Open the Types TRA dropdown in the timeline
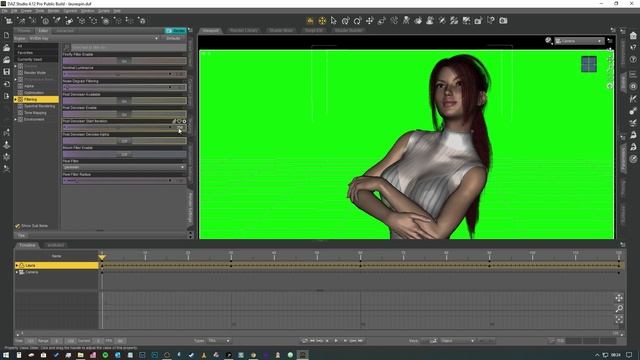640x360 pixels. [x=219, y=340]
